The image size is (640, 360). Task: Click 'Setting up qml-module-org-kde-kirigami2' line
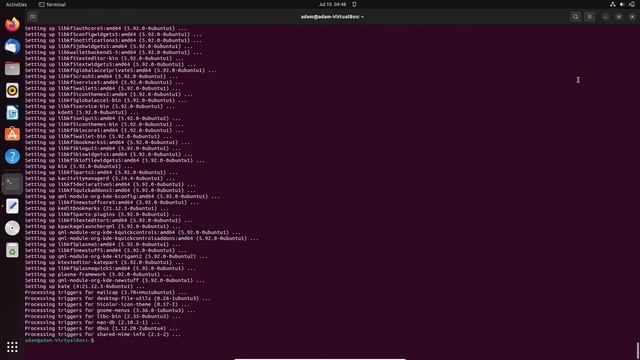point(116,256)
